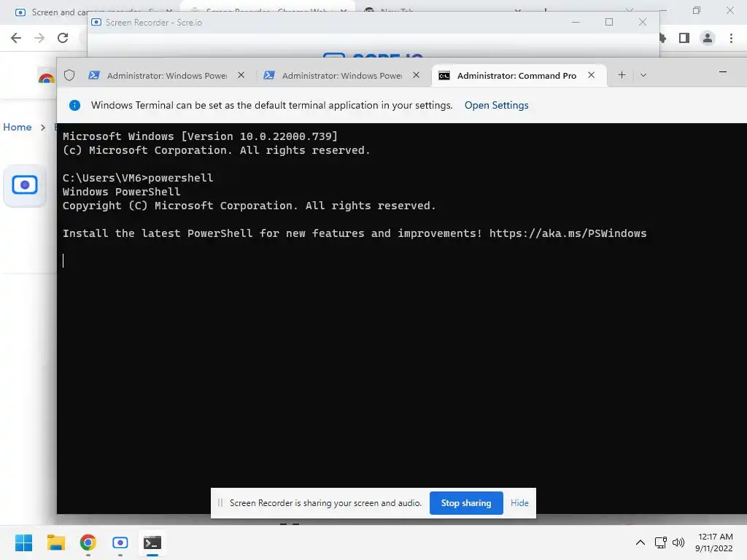Screen dimensions: 747x560
Task: Maximize the Screen Recorder - Scre.io window
Action: click(x=609, y=23)
